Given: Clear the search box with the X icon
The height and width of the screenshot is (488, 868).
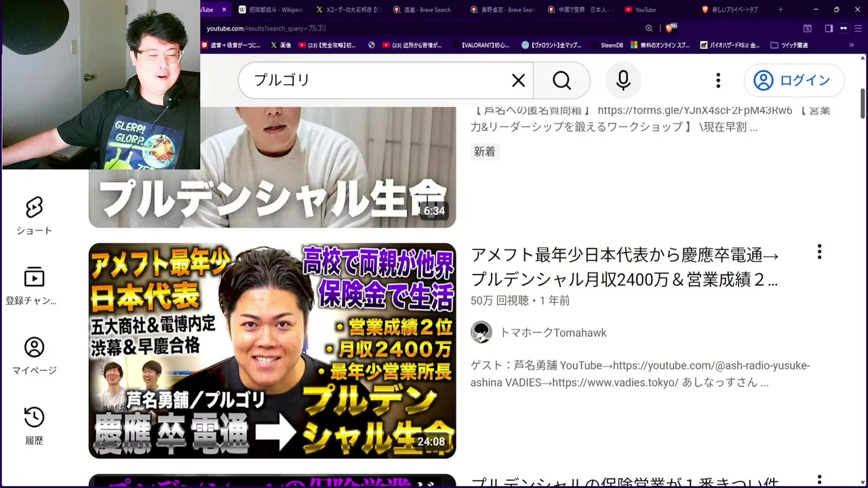Looking at the screenshot, I should click(518, 81).
